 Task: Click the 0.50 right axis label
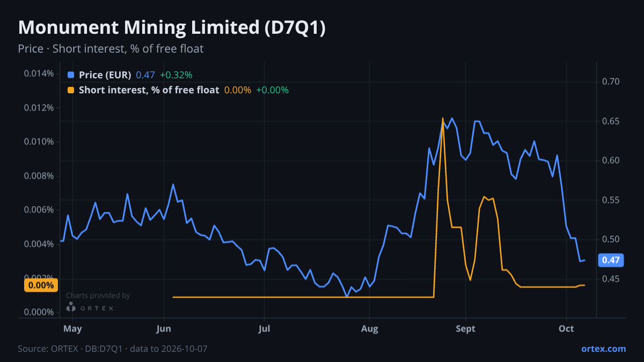point(611,239)
